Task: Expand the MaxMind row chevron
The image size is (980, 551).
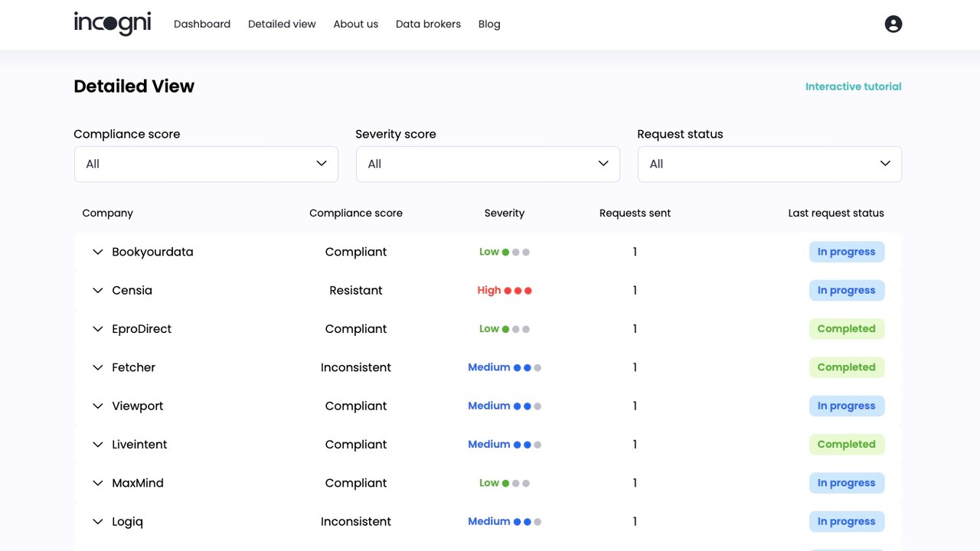Action: click(97, 483)
